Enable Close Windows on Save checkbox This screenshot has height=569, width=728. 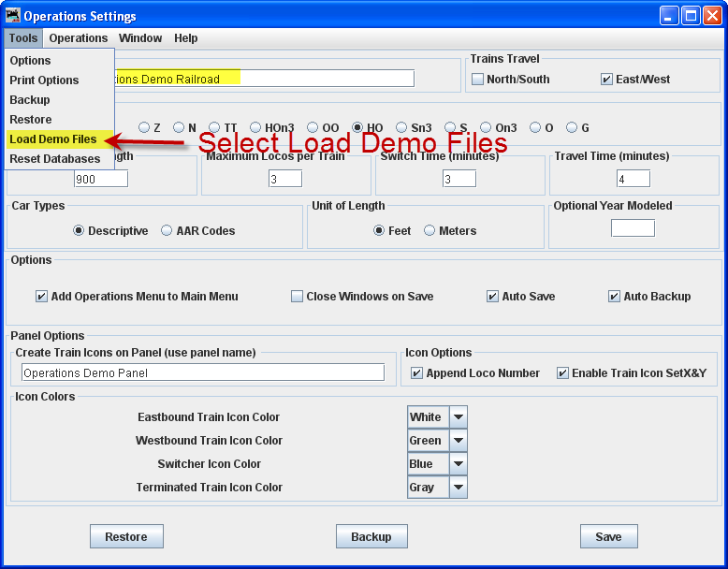click(x=298, y=297)
